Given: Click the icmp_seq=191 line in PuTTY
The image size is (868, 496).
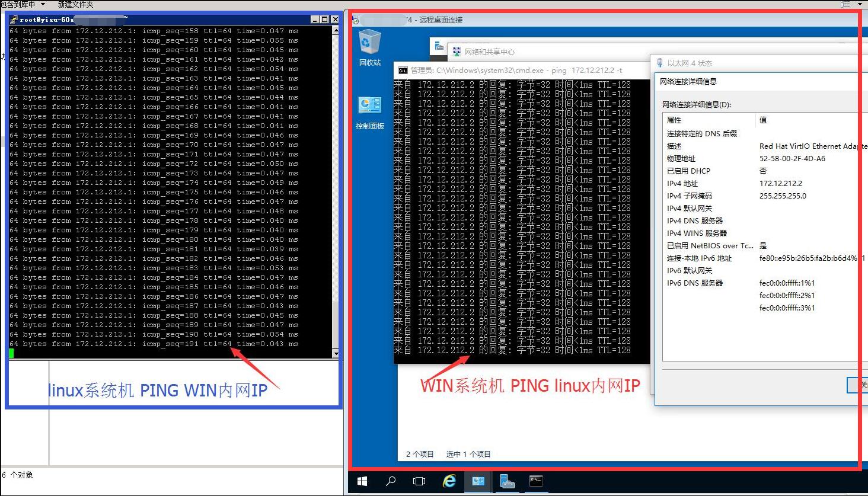Looking at the screenshot, I should coord(154,344).
